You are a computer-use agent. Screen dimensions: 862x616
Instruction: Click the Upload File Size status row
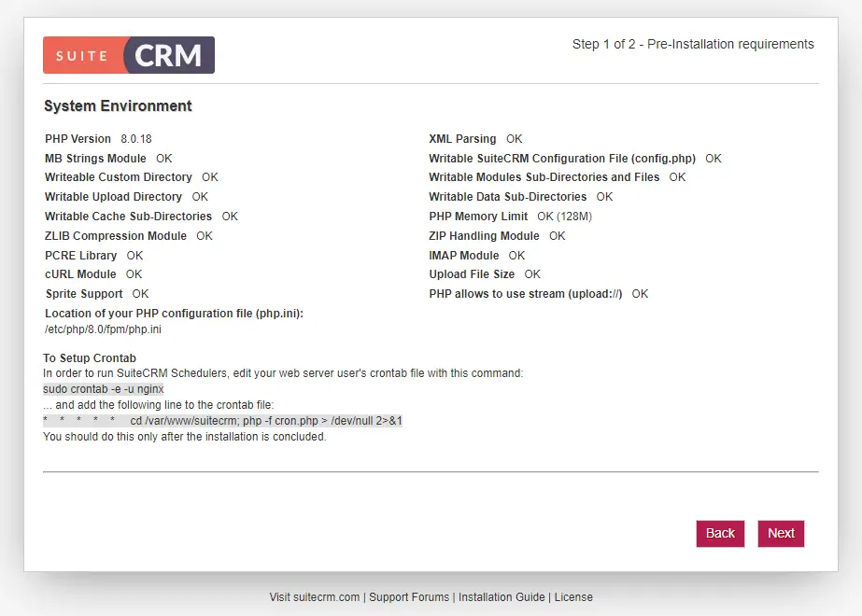click(485, 274)
